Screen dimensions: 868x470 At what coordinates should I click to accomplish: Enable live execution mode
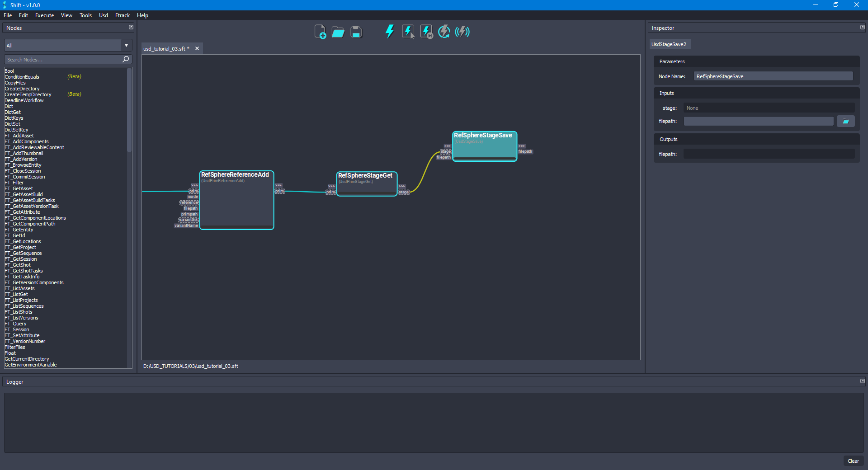462,31
